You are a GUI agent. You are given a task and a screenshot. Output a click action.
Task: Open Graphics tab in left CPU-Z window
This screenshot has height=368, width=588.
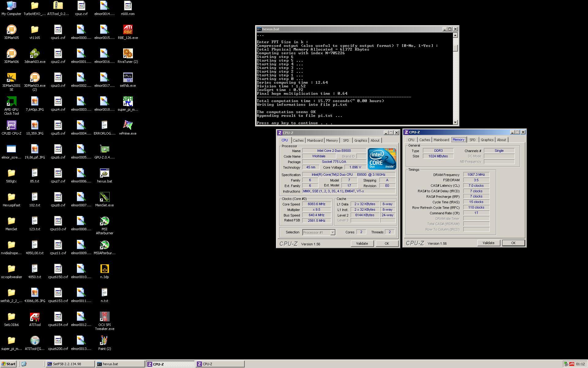point(360,140)
